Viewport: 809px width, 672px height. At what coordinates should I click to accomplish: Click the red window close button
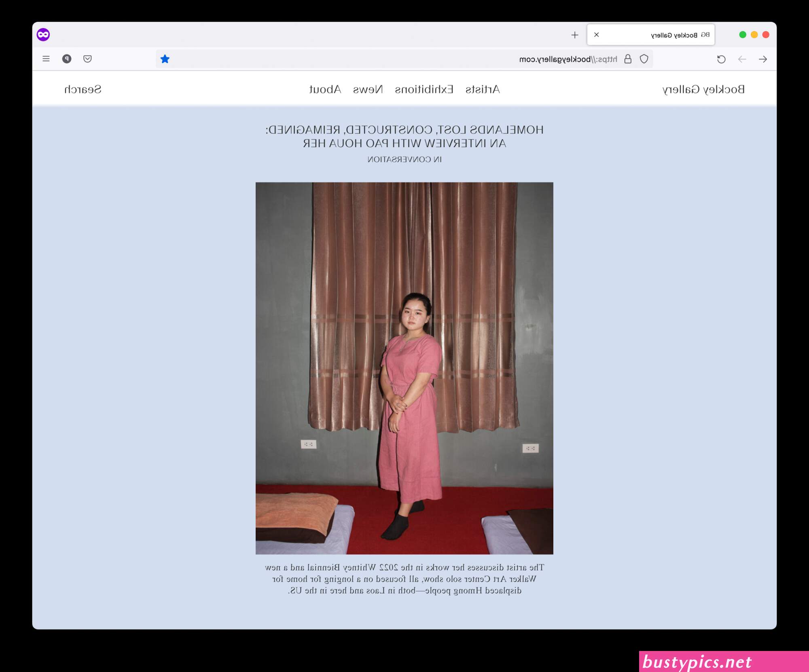[766, 35]
